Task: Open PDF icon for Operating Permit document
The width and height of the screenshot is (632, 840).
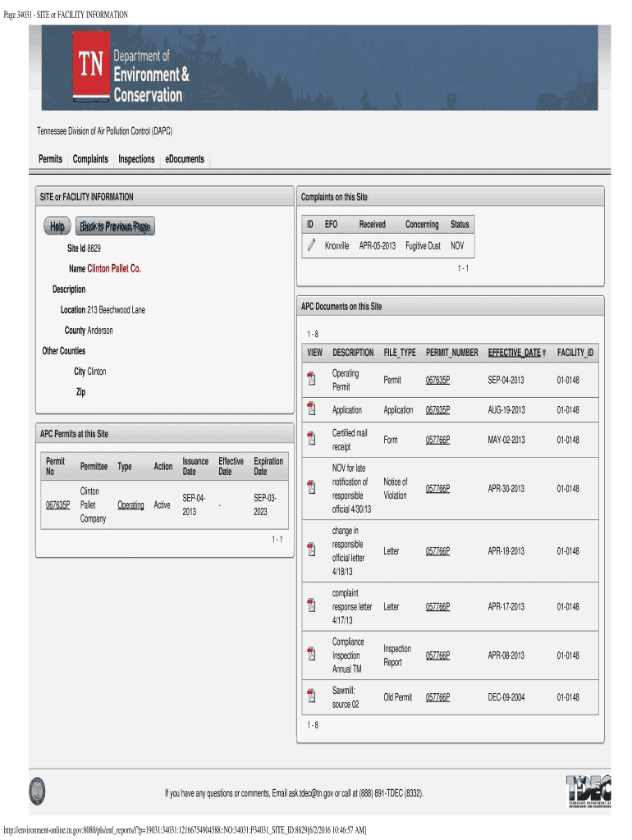Action: (x=311, y=379)
